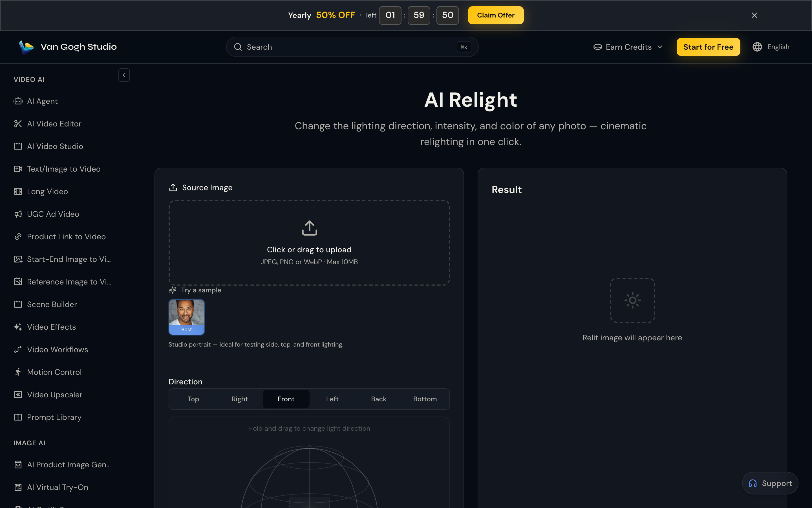Open UGC Ad Video megaphone item

(46, 214)
